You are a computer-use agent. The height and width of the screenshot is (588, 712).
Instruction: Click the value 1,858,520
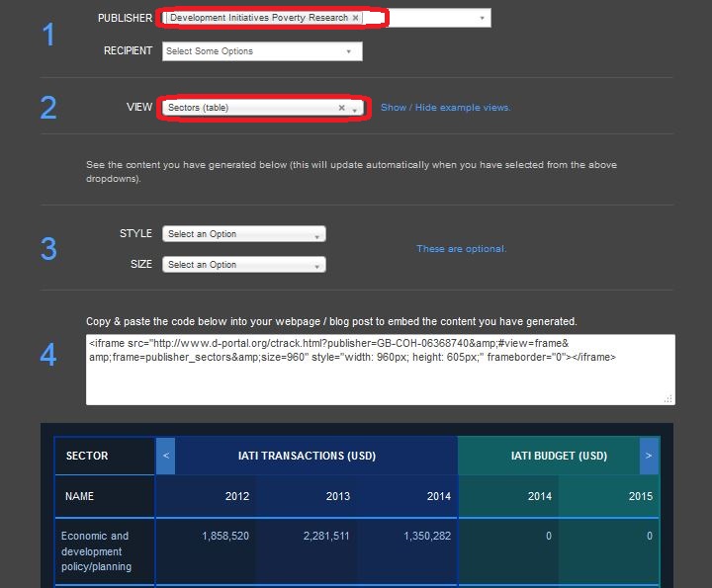tap(225, 536)
